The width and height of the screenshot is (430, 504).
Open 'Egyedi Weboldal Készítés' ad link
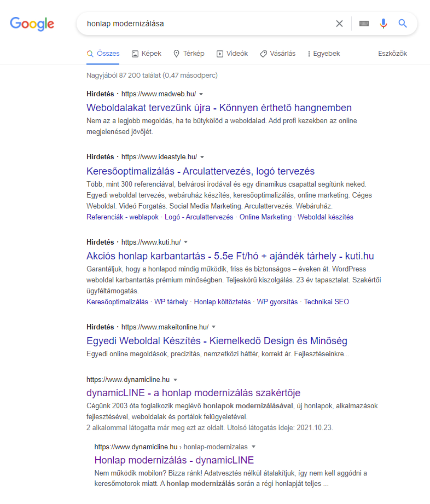tap(217, 341)
